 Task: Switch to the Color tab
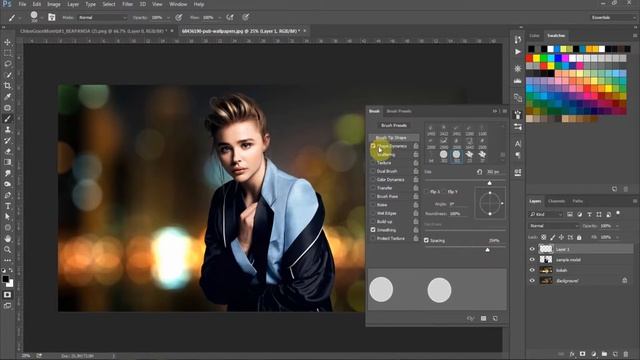(x=534, y=36)
